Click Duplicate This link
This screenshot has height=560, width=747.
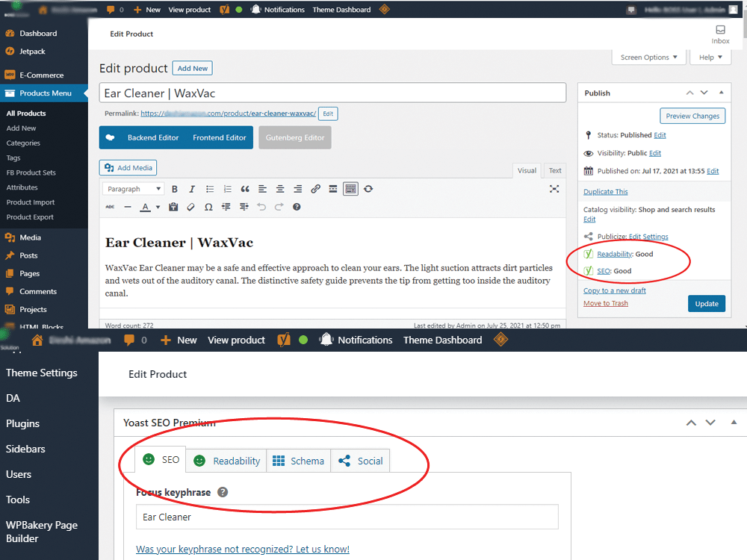606,191
